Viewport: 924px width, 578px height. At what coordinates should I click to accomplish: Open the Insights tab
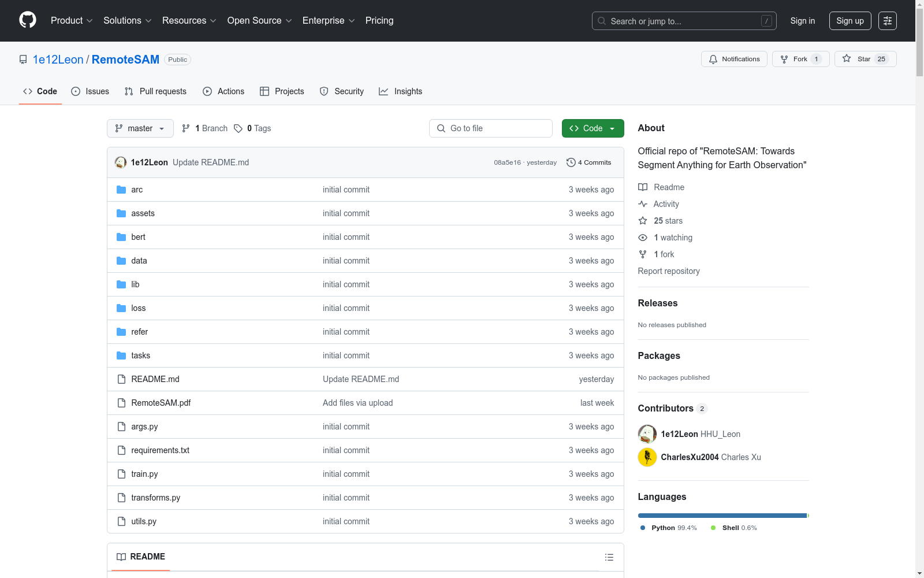coord(401,91)
